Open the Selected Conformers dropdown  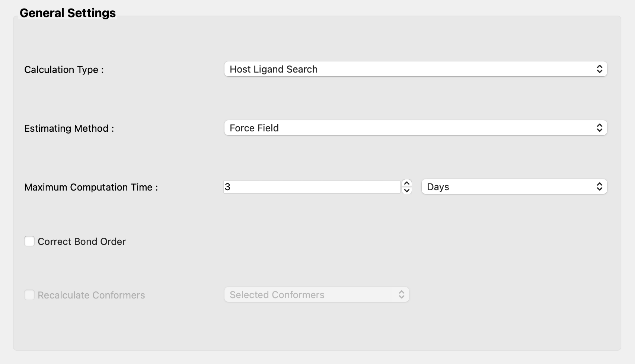coord(316,294)
